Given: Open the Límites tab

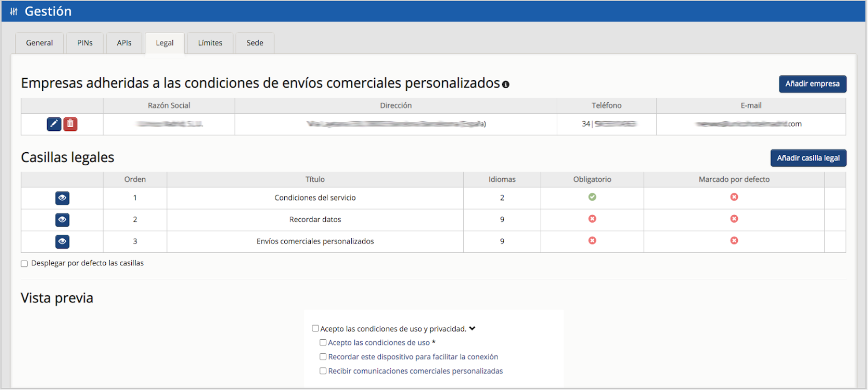Looking at the screenshot, I should click(x=210, y=43).
